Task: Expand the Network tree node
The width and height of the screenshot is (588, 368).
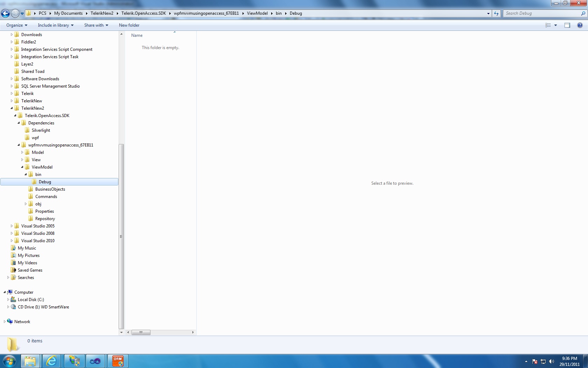Action: (5, 322)
